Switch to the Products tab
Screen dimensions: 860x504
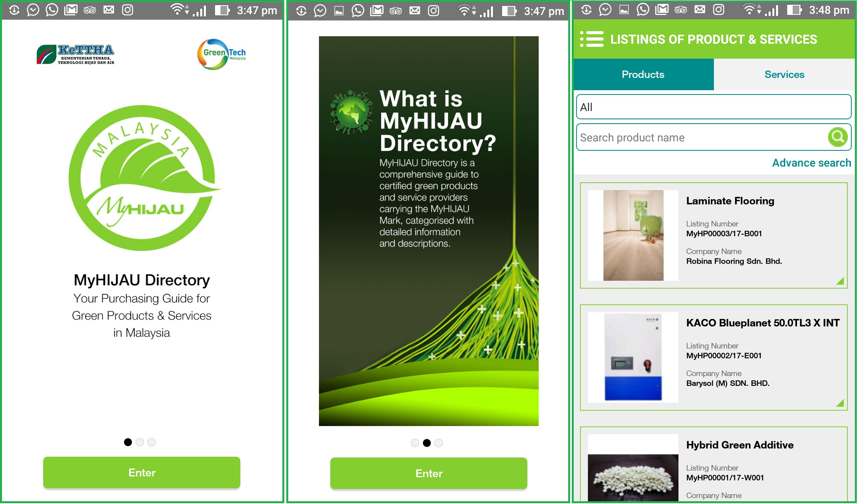click(x=643, y=74)
